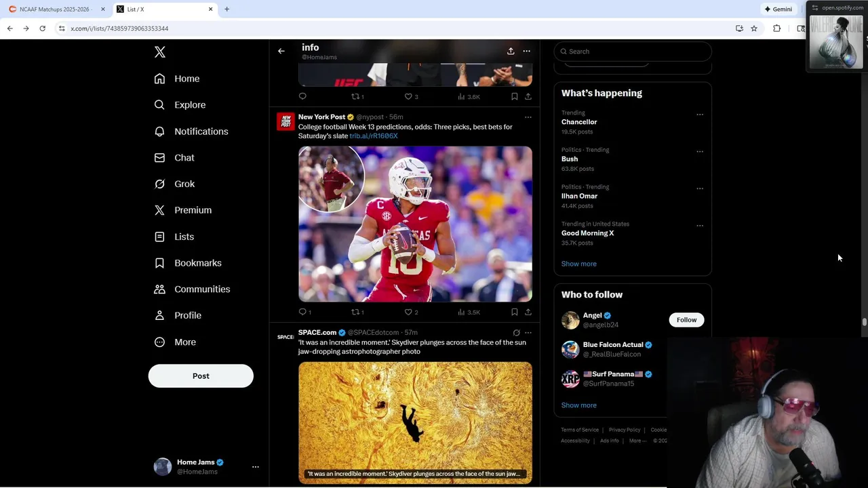Open the trib.al link in New York Post tweet
The width and height of the screenshot is (868, 488).
tap(374, 136)
